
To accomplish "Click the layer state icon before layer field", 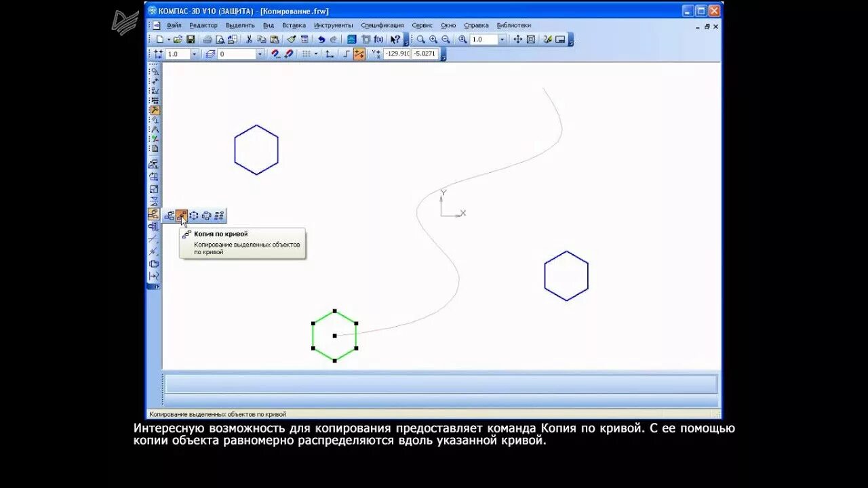I will [x=210, y=54].
